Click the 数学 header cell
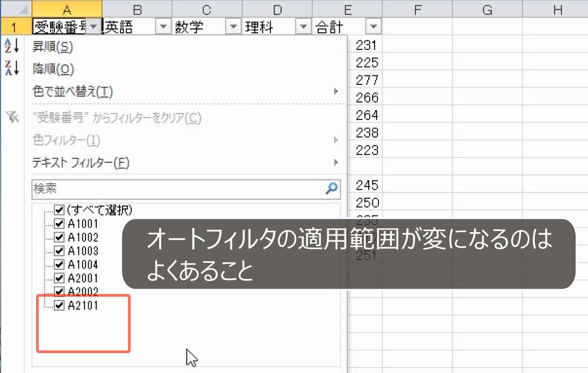Image resolution: width=588 pixels, height=373 pixels. tap(207, 27)
